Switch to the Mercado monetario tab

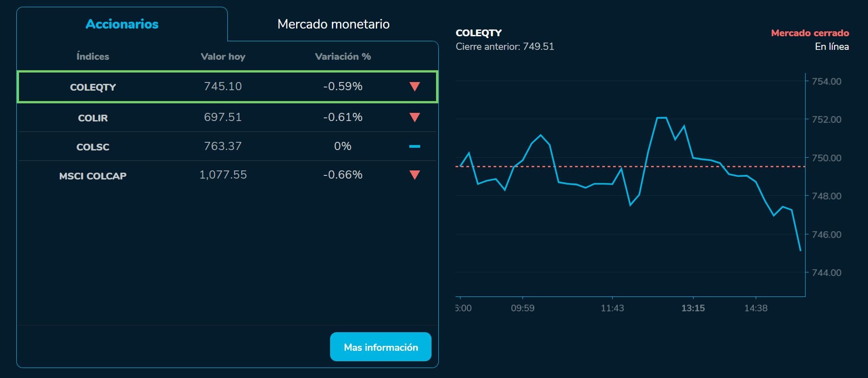(x=333, y=24)
